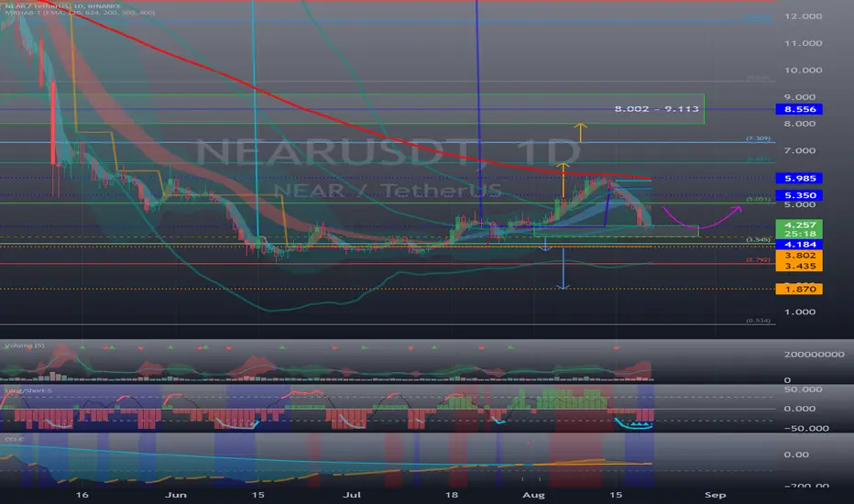
Task: Click the 200000000 volume axis value
Action: pyautogui.click(x=815, y=354)
